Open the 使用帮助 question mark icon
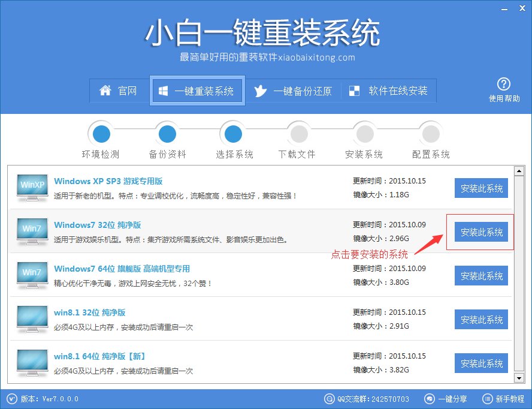Viewport: 532px width, 409px height. [x=504, y=85]
